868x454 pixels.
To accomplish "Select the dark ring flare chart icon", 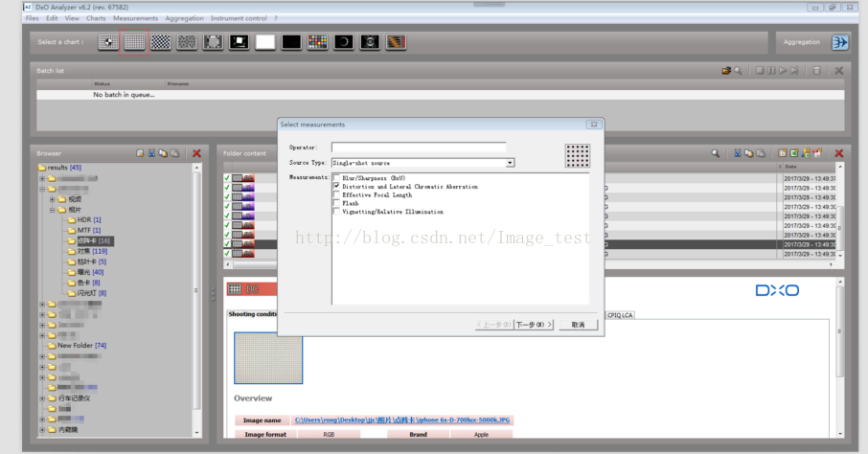I will click(x=344, y=42).
